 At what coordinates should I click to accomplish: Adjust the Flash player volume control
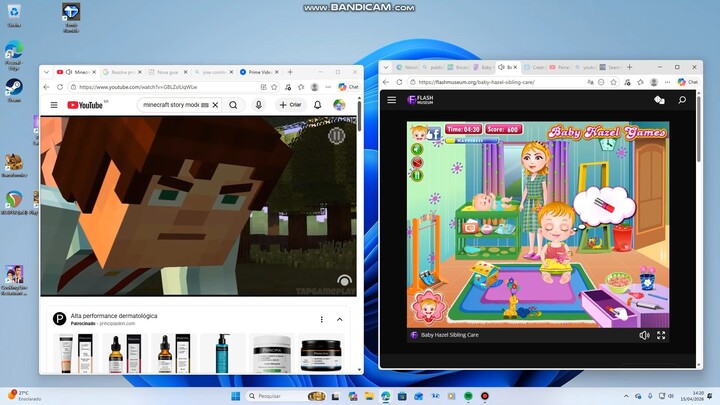click(644, 335)
